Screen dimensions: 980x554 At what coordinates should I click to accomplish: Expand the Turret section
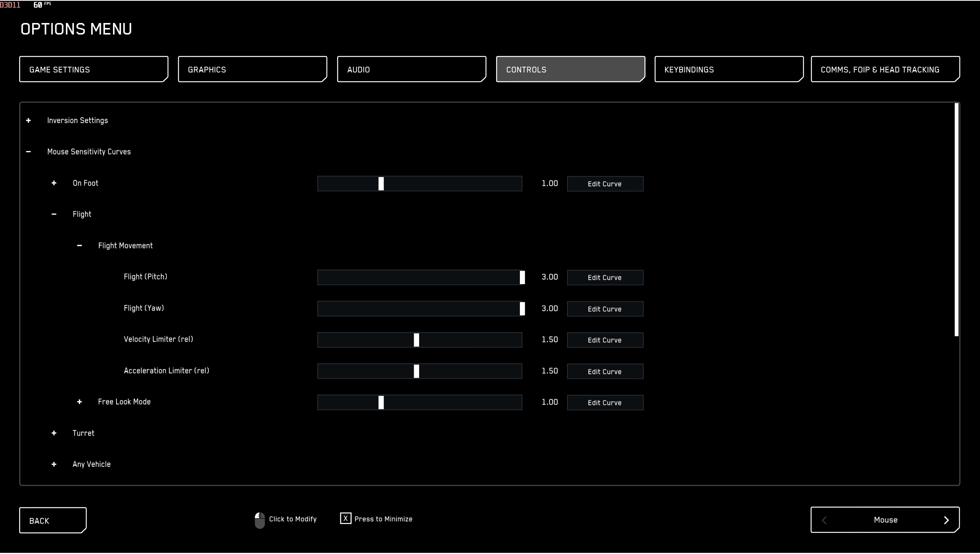(x=54, y=433)
